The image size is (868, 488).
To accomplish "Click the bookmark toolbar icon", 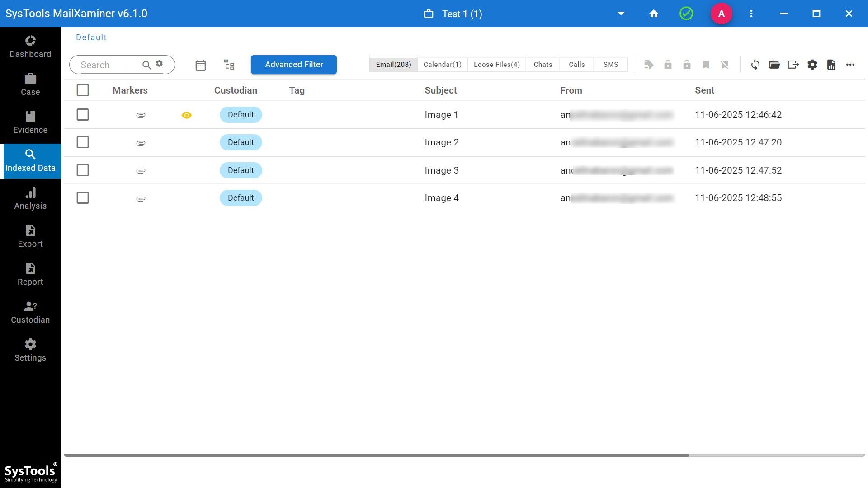I will click(x=706, y=65).
